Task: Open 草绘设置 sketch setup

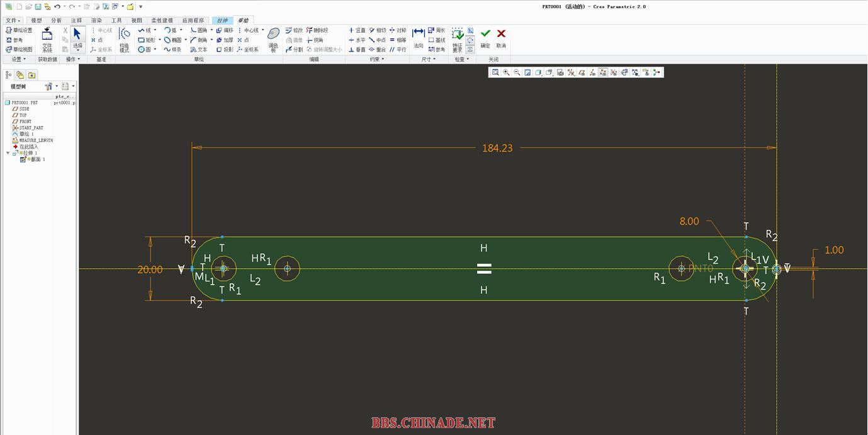Action: tap(19, 30)
